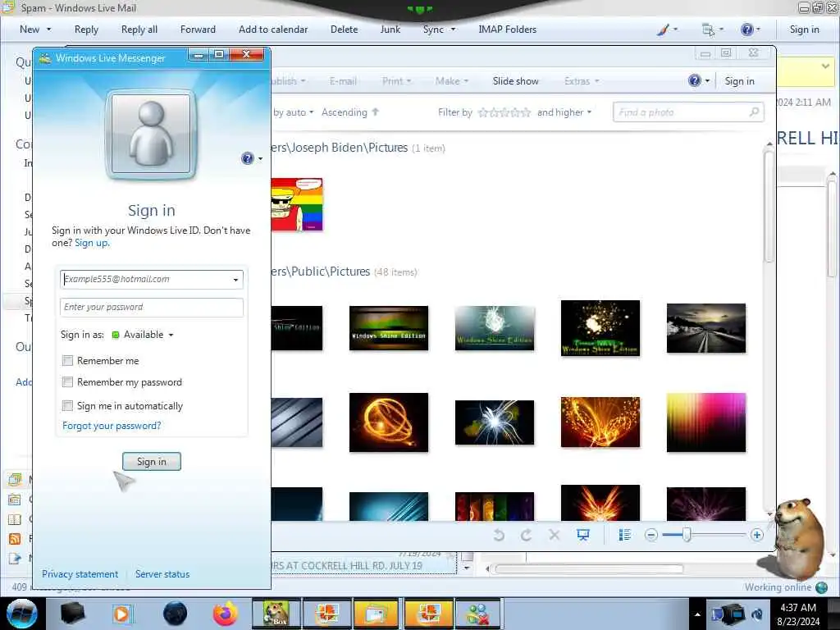Viewport: 840px width, 630px height.
Task: Rotate photo clockwise in Photo Gallery
Action: tap(526, 535)
